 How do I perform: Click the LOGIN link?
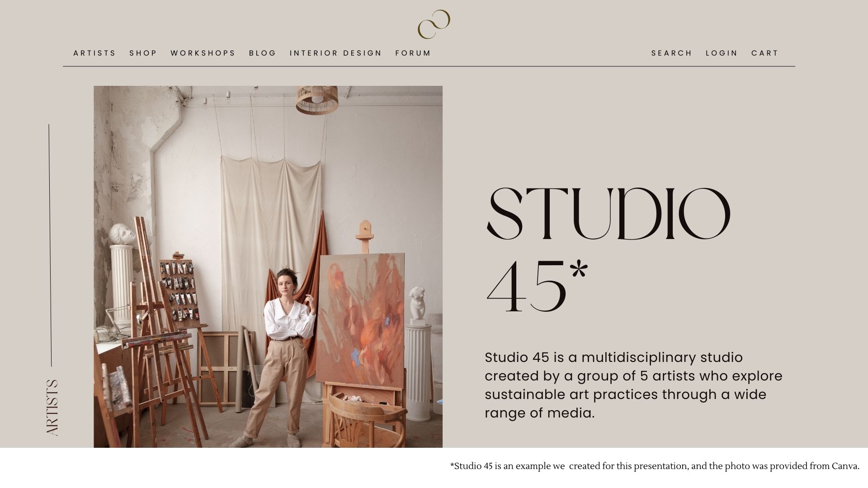[x=722, y=53]
